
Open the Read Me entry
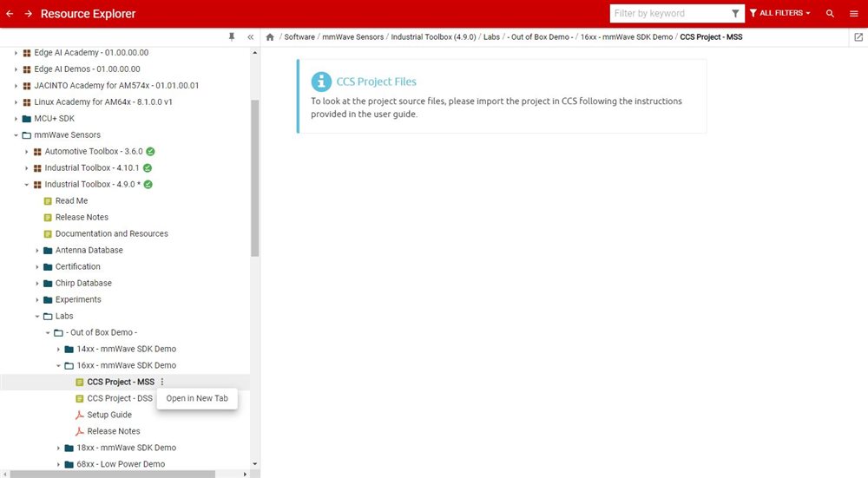(71, 200)
